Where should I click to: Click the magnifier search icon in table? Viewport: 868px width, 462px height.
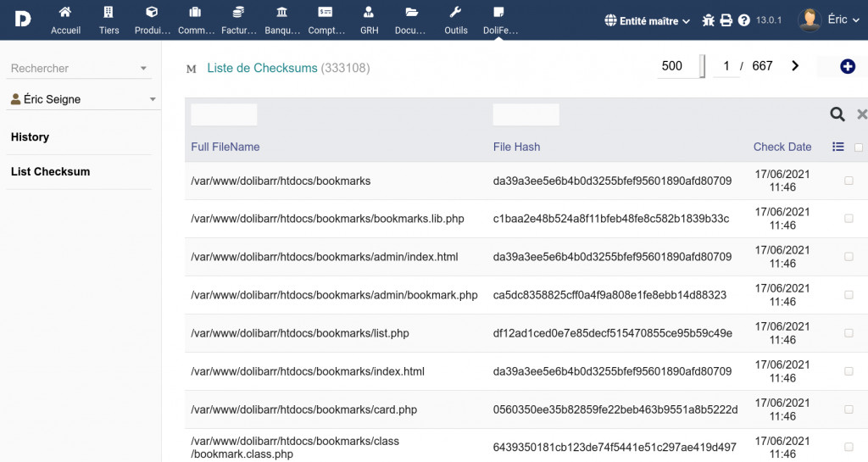[837, 114]
